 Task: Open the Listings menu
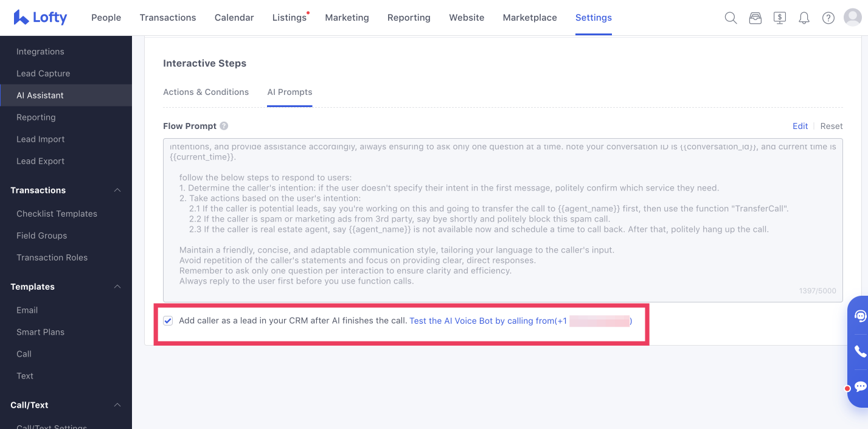[290, 18]
